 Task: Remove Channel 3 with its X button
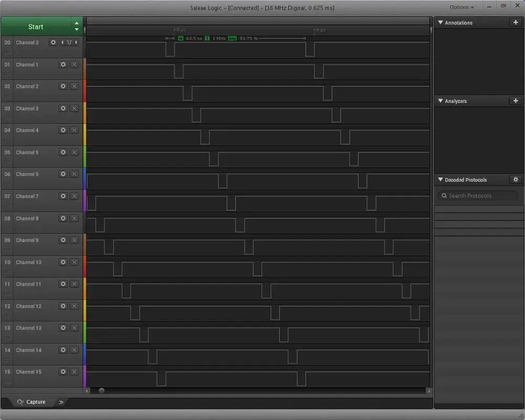[75, 108]
